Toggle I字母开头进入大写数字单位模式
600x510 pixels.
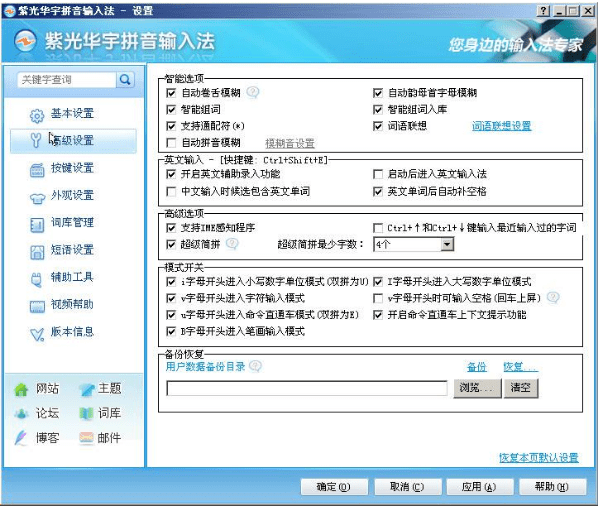(378, 282)
